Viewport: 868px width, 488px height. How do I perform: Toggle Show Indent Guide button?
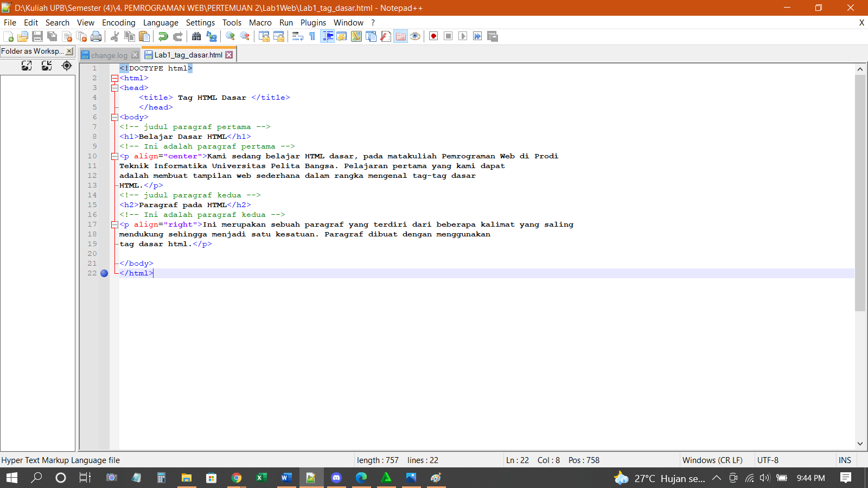click(327, 36)
